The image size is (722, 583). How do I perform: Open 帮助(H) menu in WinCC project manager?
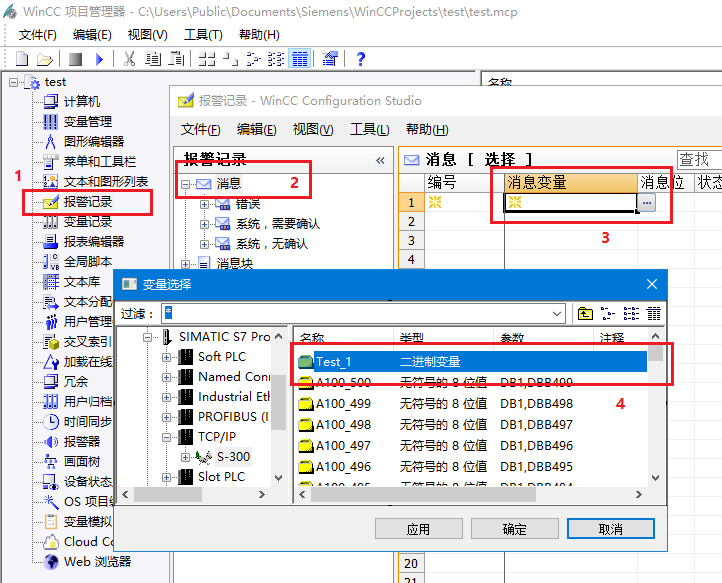[259, 35]
